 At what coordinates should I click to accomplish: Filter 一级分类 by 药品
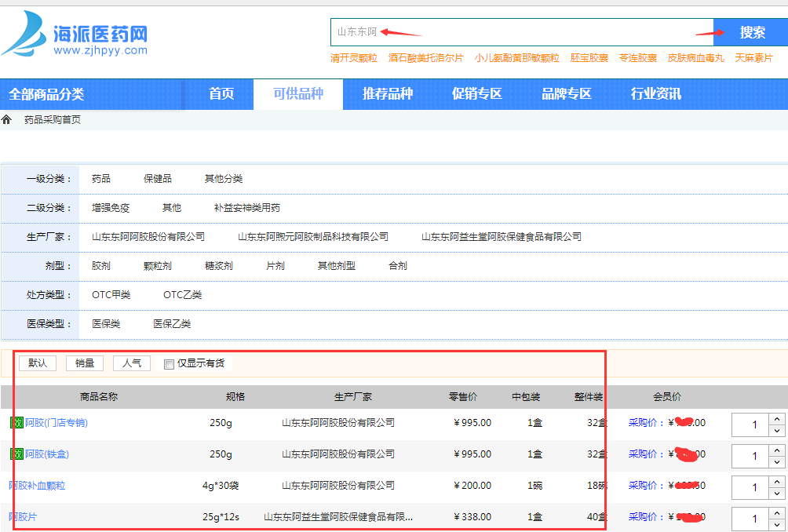[101, 179]
